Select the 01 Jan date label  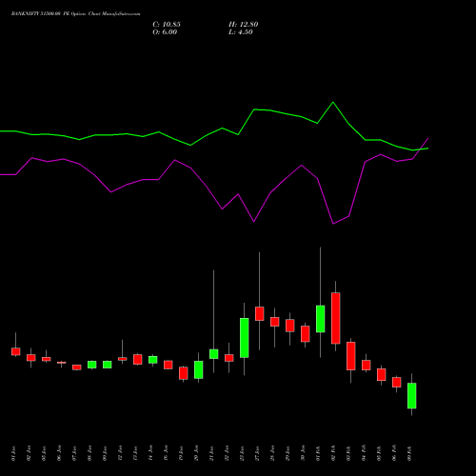tap(13, 453)
